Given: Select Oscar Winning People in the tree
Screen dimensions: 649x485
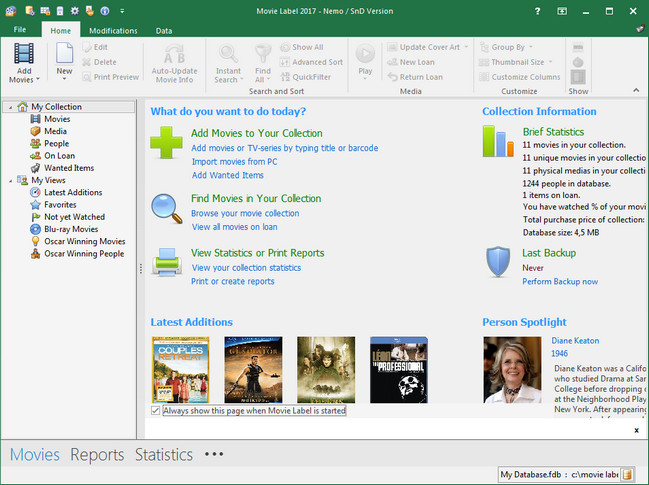Looking at the screenshot, I should pyautogui.click(x=84, y=254).
